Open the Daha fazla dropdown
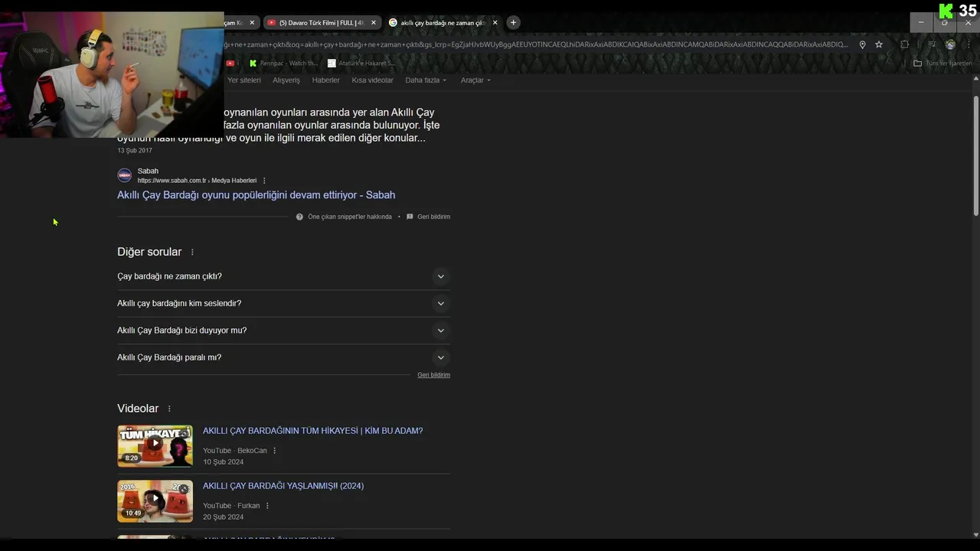Viewport: 980px width, 551px height. [x=426, y=80]
